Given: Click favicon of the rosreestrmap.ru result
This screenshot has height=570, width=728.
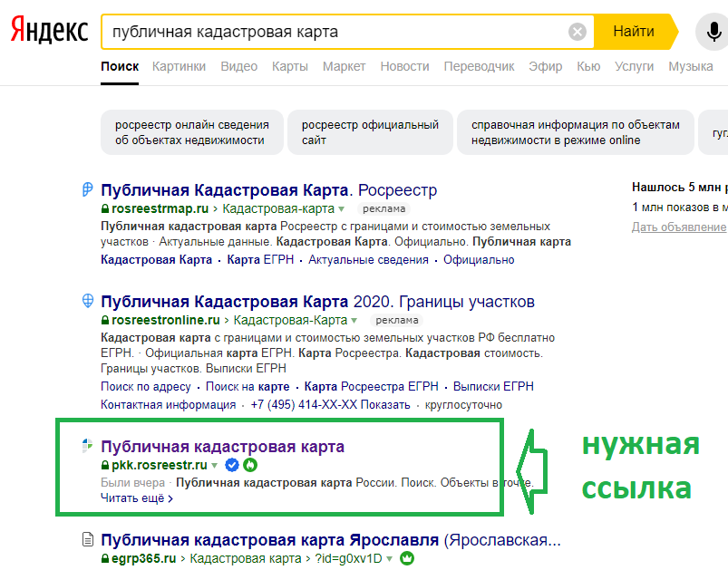Looking at the screenshot, I should tap(87, 189).
